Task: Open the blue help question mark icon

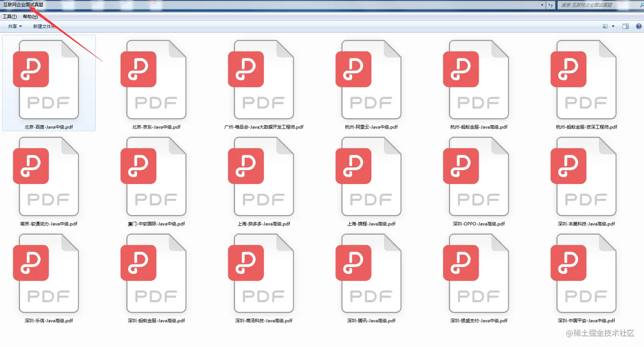Action: coord(638,26)
